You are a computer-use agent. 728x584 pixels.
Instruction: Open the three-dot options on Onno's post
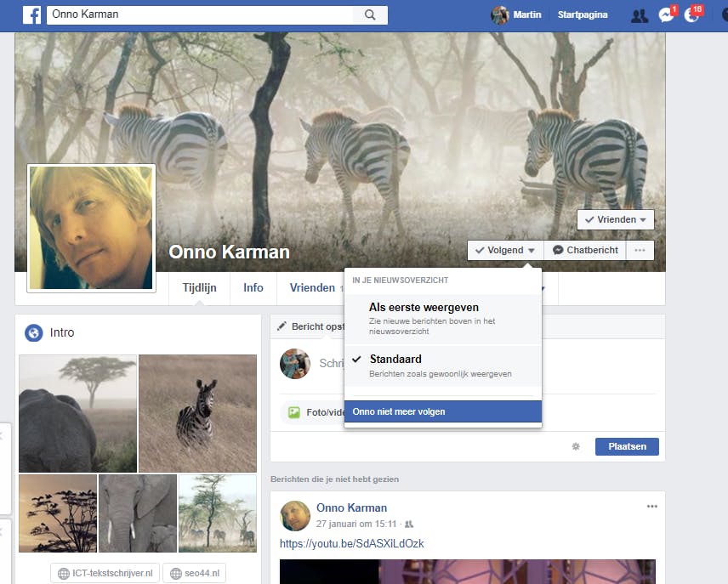tap(651, 507)
